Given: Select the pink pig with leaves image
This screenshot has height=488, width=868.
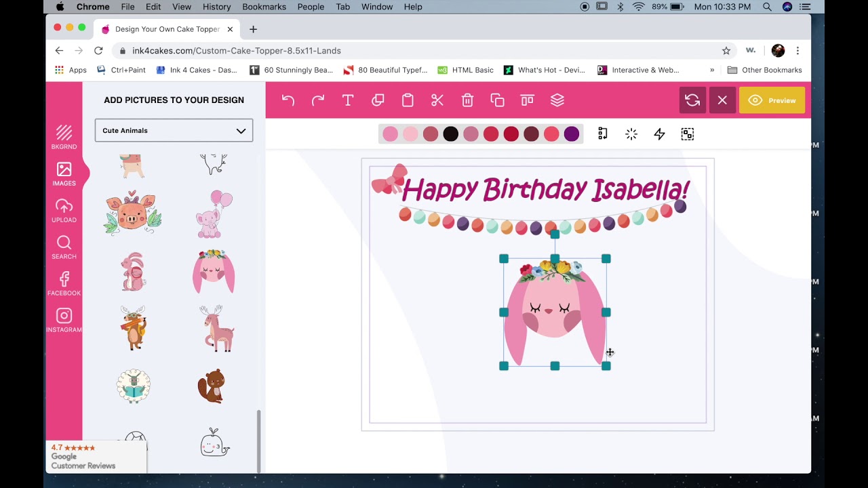Looking at the screenshot, I should click(x=133, y=213).
